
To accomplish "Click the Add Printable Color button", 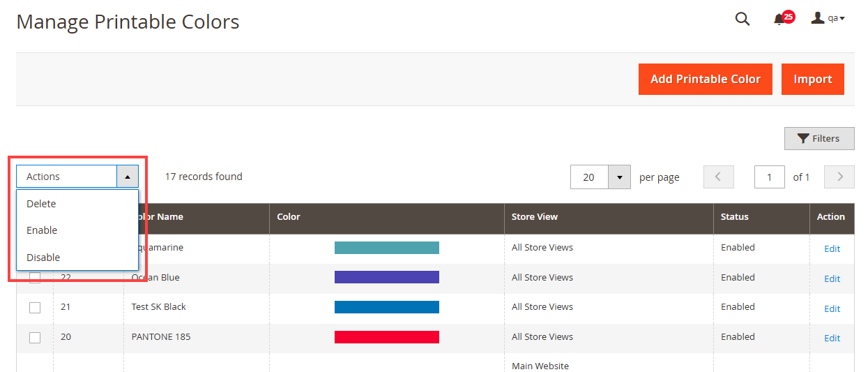I will [x=705, y=80].
